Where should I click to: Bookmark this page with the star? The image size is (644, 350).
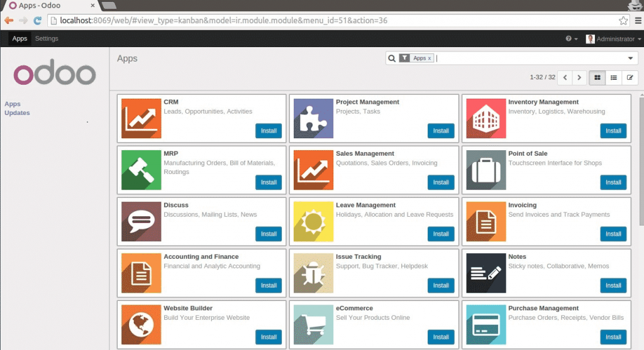(x=623, y=21)
